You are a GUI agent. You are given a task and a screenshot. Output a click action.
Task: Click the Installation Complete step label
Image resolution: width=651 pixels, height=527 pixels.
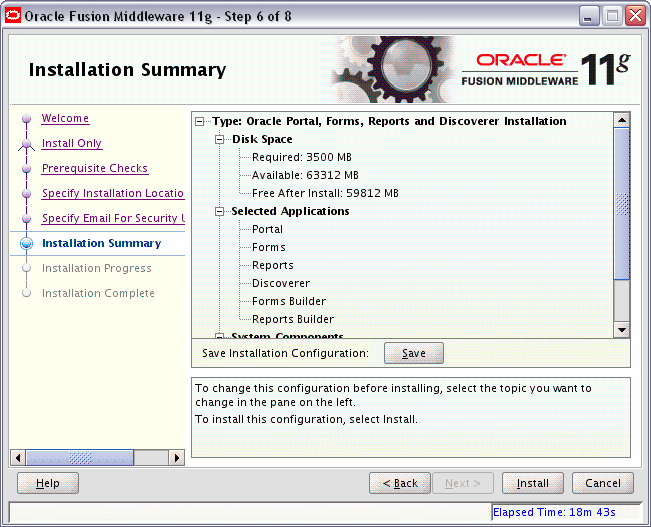point(98,293)
